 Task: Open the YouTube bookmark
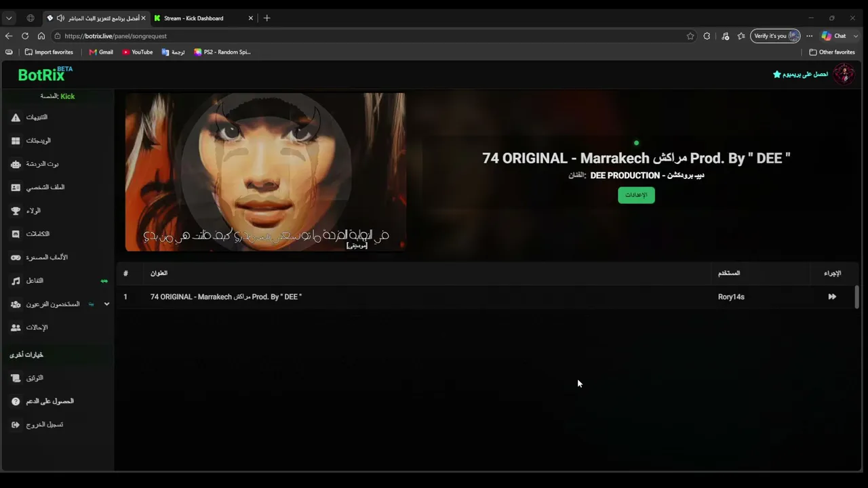pyautogui.click(x=138, y=52)
